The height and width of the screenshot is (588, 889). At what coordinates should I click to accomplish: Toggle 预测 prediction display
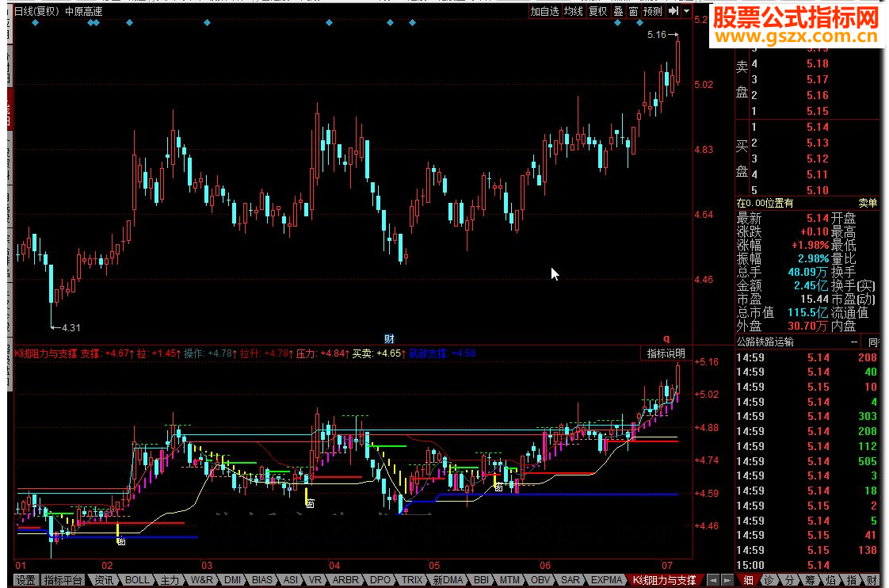[x=652, y=11]
